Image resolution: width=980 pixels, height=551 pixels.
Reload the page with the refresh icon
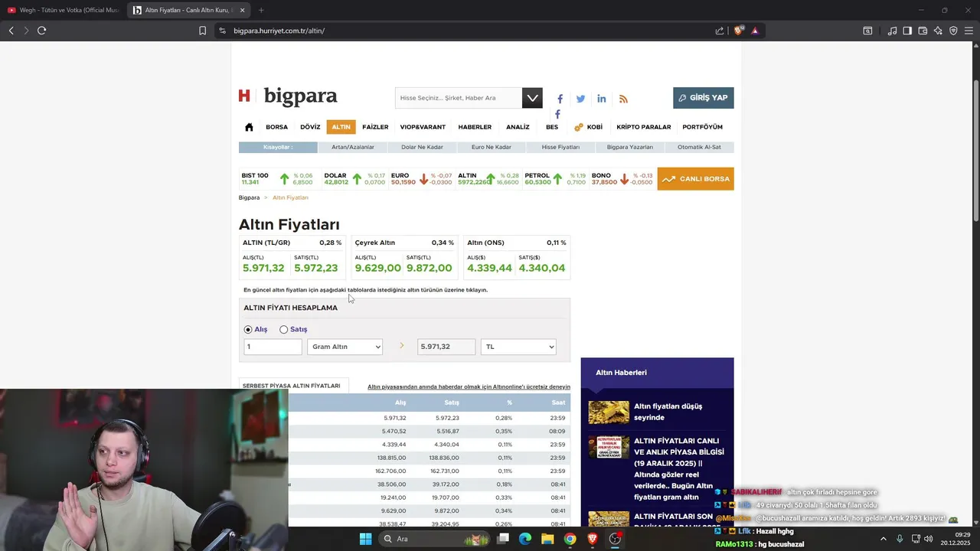[41, 31]
